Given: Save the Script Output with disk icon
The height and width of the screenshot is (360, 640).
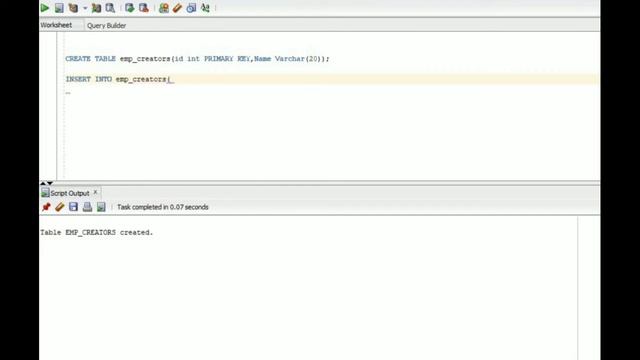Looking at the screenshot, I should point(73,207).
